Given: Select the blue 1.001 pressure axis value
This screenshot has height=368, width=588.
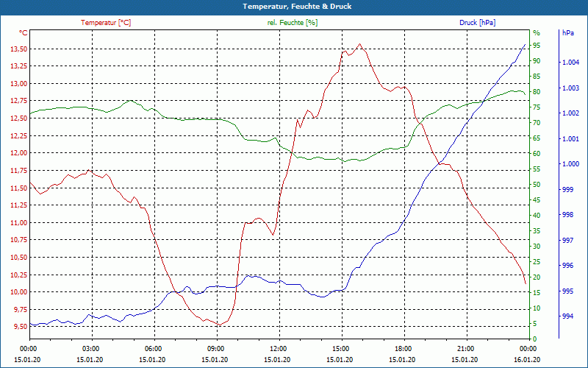Looking at the screenshot, I should click(570, 139).
